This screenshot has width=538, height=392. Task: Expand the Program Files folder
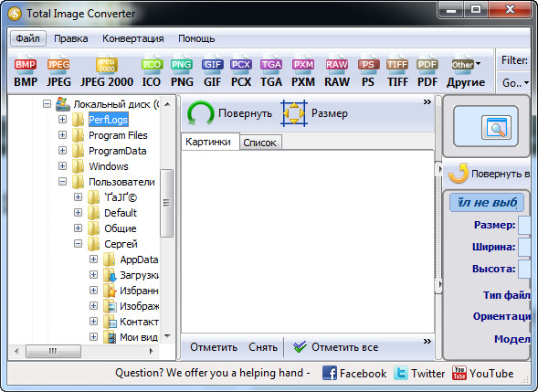(x=62, y=134)
